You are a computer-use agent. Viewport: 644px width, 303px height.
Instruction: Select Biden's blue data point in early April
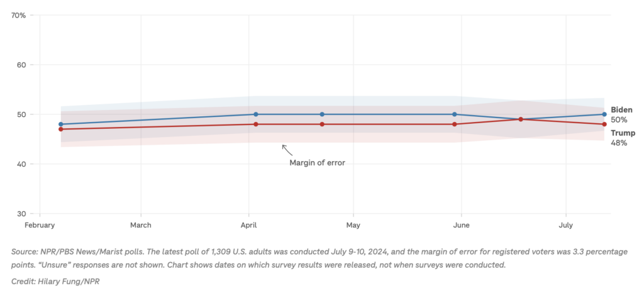pos(255,114)
